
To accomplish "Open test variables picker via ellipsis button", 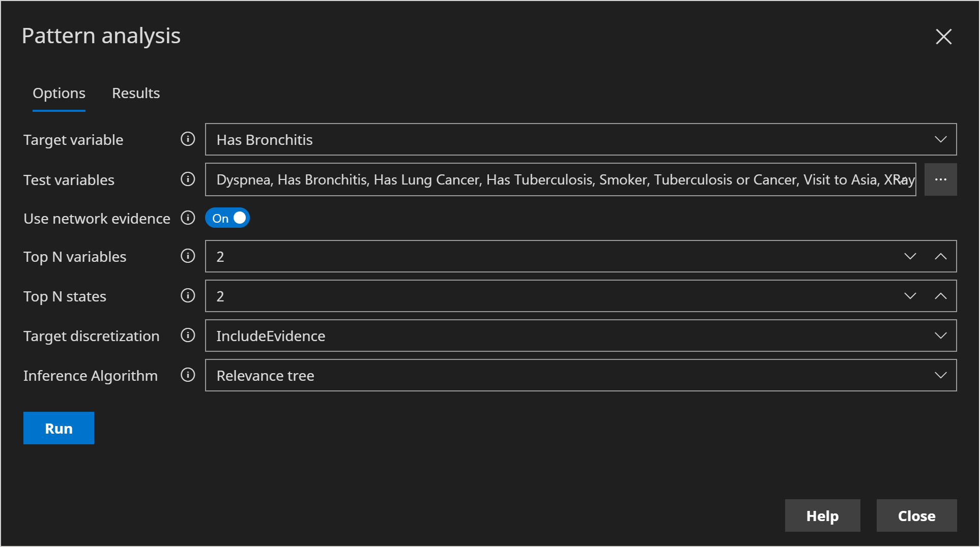I will click(940, 179).
